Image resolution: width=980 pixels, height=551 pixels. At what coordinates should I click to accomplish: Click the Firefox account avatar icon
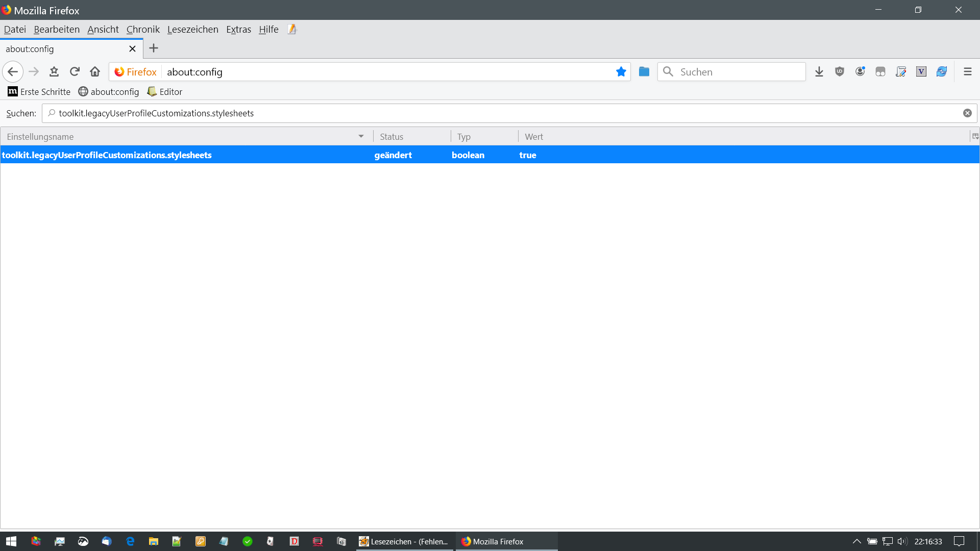pos(860,72)
